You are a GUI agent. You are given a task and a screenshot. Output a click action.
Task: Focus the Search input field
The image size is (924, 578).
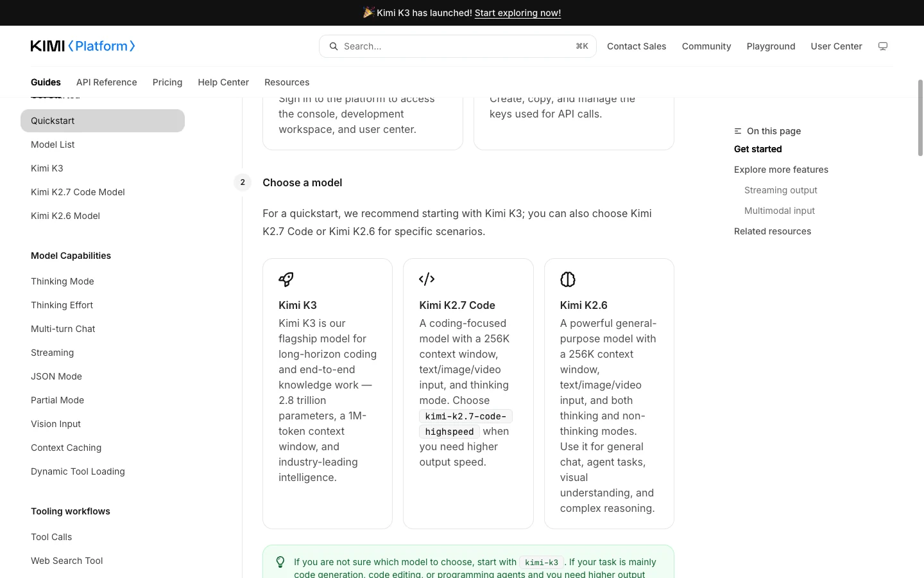[x=458, y=46]
